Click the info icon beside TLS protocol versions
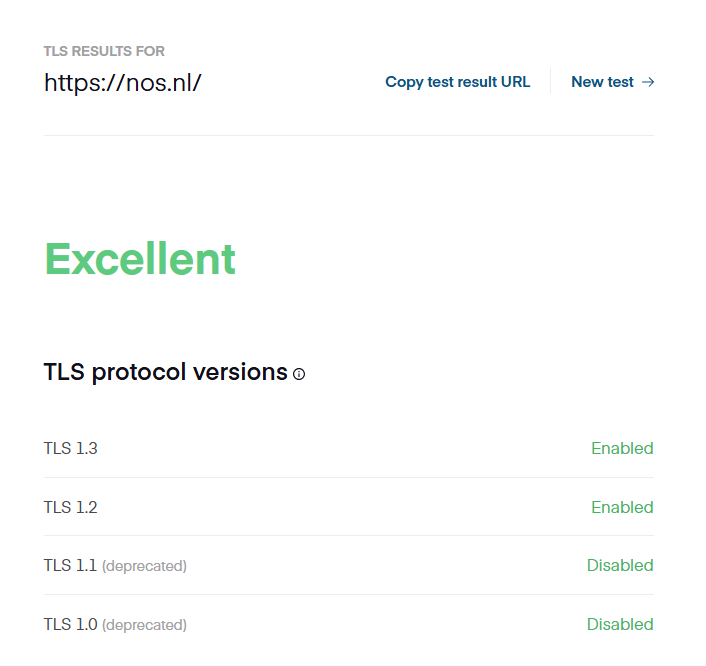The image size is (706, 666). (x=299, y=374)
